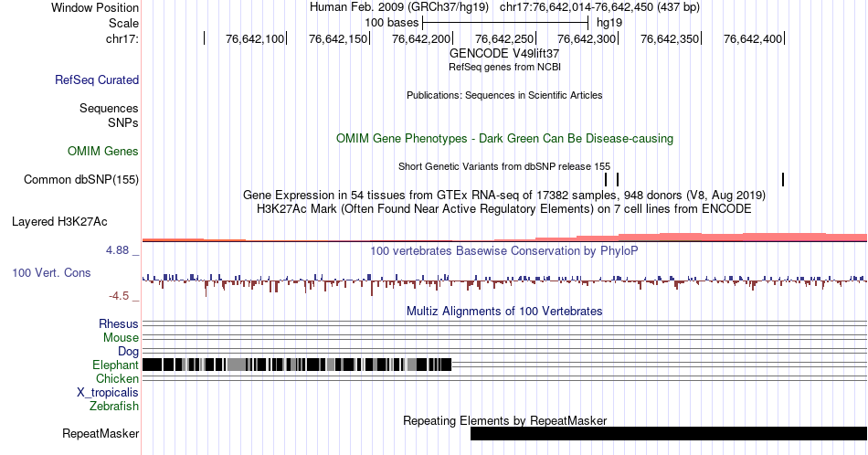The width and height of the screenshot is (868, 455).
Task: Click the GENCODE V49lift37 track title
Action: pos(504,53)
